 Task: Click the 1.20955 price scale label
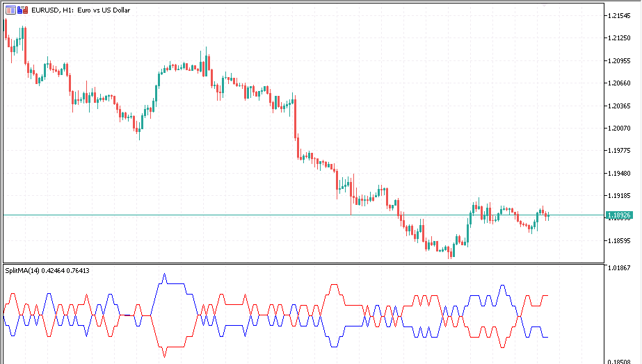click(618, 60)
